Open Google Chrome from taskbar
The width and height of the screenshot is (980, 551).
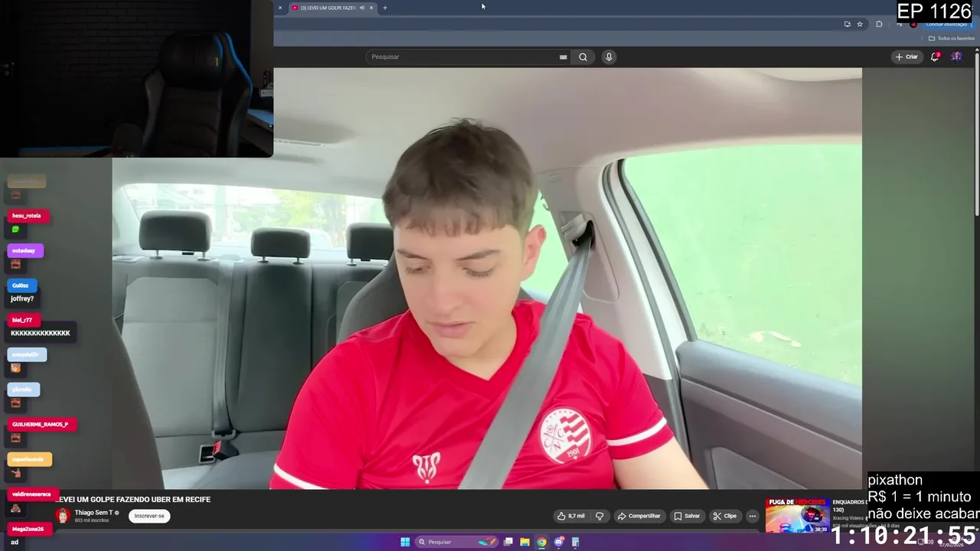(541, 542)
